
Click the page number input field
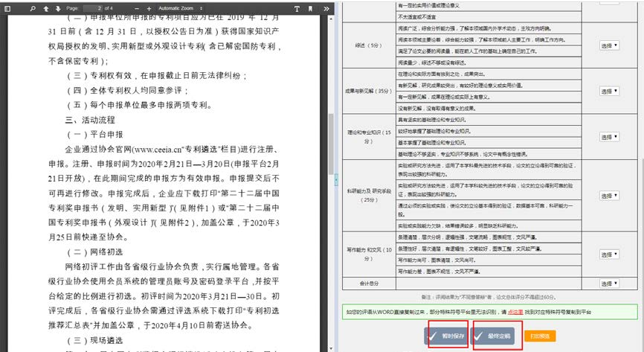coord(93,8)
